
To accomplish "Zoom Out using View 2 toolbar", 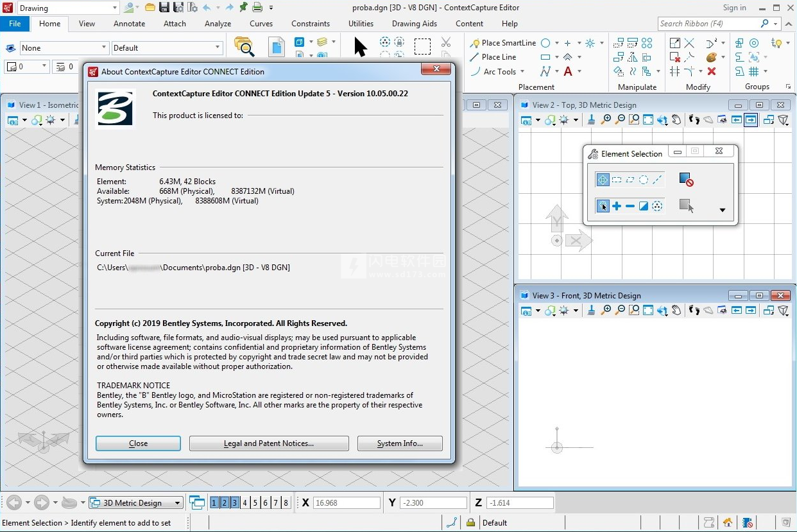I will coord(620,120).
